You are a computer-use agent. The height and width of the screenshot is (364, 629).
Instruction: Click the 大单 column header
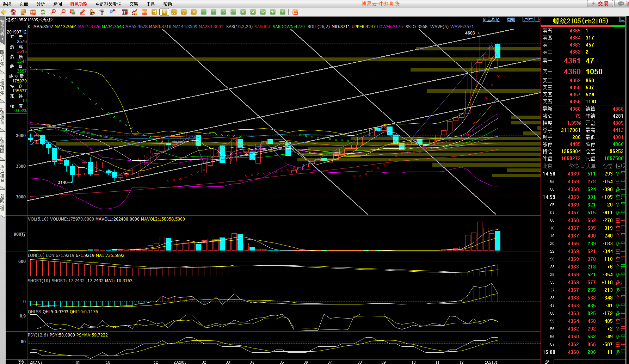(x=590, y=166)
